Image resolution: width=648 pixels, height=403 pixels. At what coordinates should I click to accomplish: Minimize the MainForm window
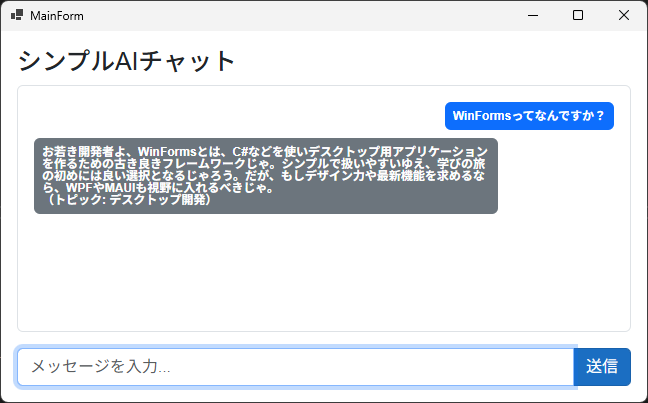(533, 15)
